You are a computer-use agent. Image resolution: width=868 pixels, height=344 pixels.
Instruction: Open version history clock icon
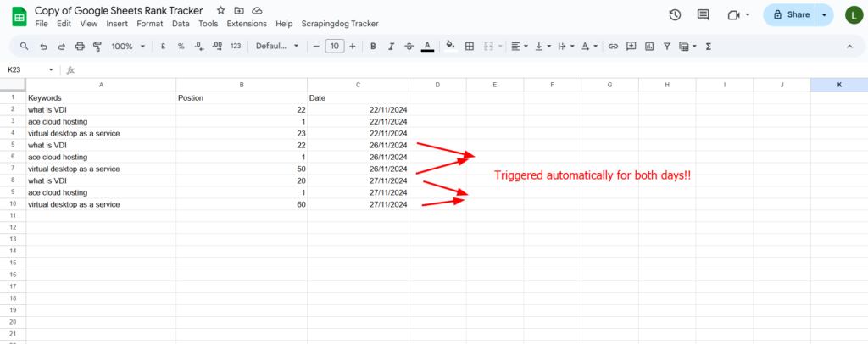[x=675, y=15]
